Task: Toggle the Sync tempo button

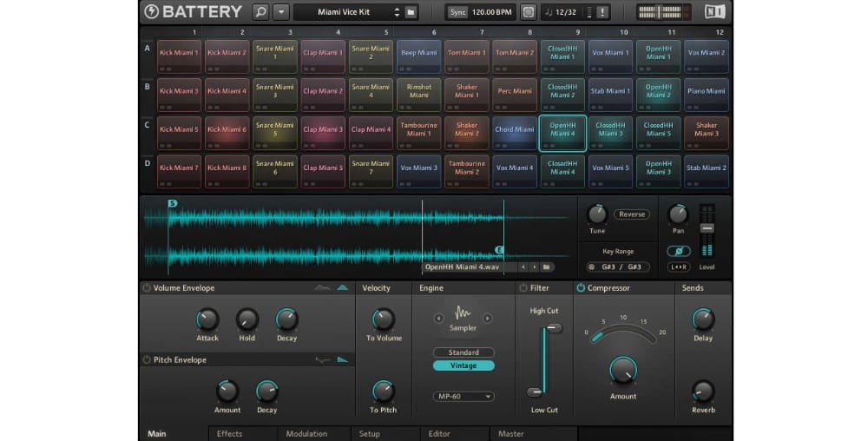Action: pyautogui.click(x=457, y=12)
